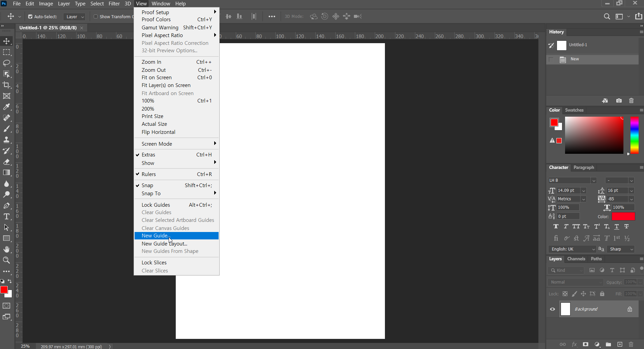Toggle Auto-Select checkbox
The height and width of the screenshot is (349, 644).
click(x=30, y=17)
